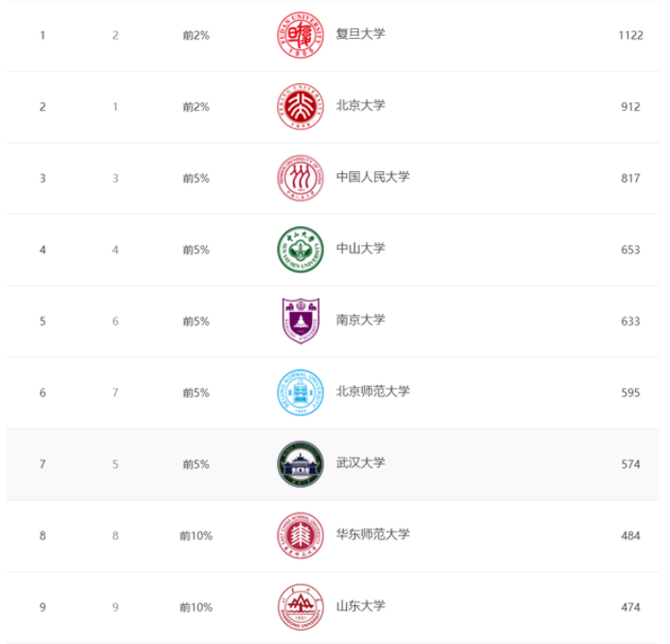Screen dimensions: 670x644
Task: Open the Renmin University of China emblem
Action: (299, 178)
